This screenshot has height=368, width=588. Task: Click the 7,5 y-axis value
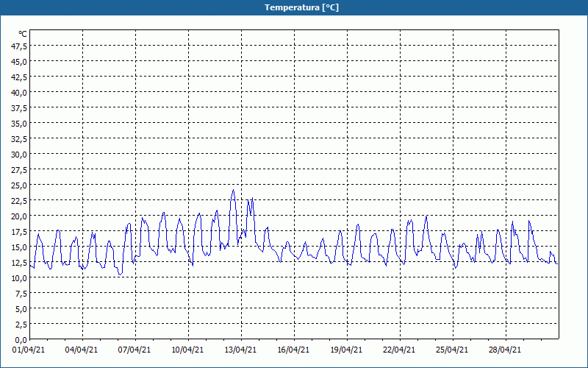(x=21, y=293)
